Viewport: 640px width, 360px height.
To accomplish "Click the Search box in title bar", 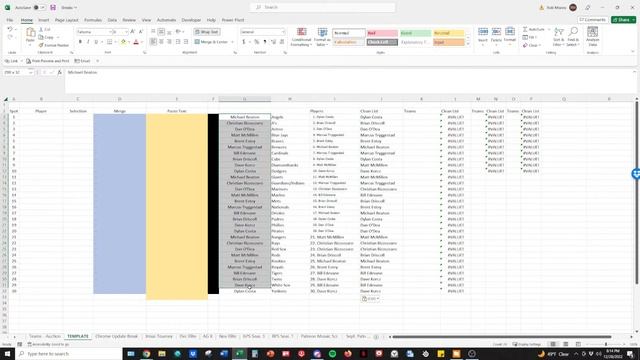I will pyautogui.click(x=322, y=7).
